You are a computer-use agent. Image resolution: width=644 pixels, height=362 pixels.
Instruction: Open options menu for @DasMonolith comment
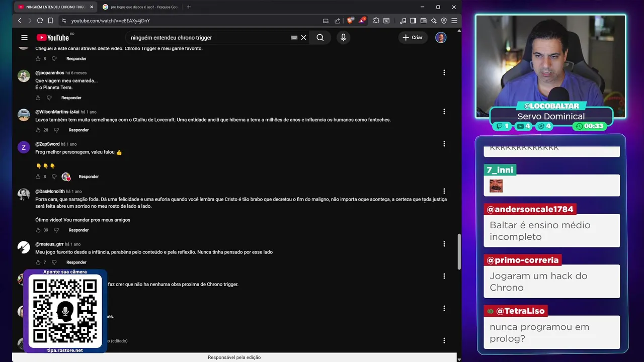444,191
